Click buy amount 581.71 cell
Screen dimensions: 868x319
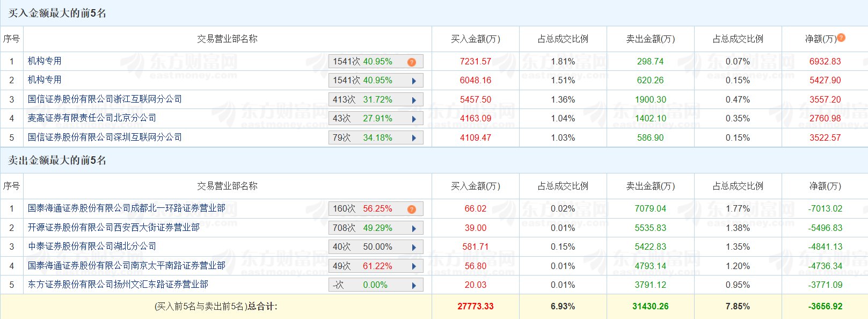tap(476, 247)
